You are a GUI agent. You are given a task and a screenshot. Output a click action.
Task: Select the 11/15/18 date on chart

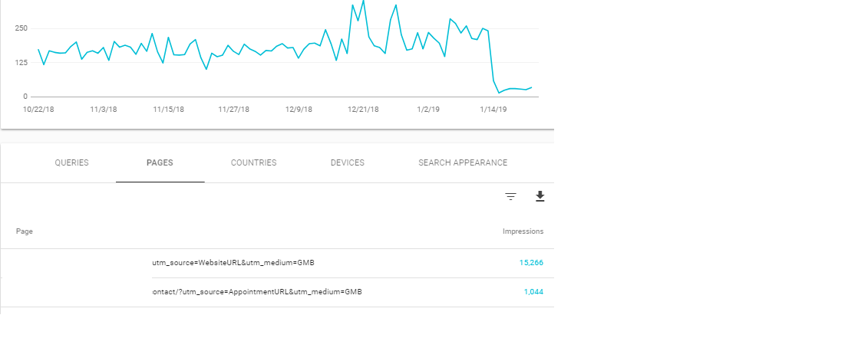pos(168,109)
